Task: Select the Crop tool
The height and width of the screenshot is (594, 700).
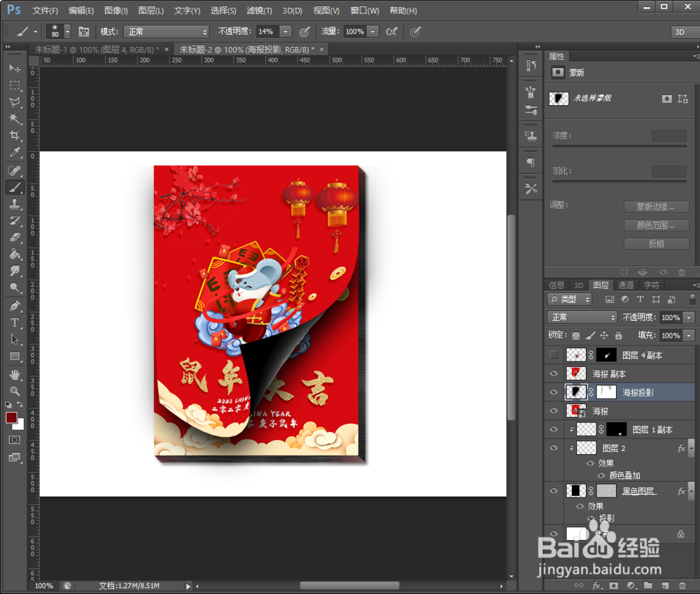Action: point(15,135)
